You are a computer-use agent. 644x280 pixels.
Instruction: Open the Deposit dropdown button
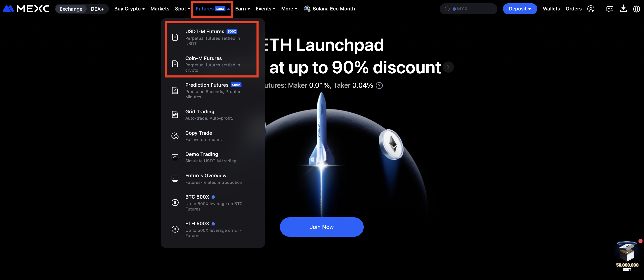pyautogui.click(x=520, y=9)
